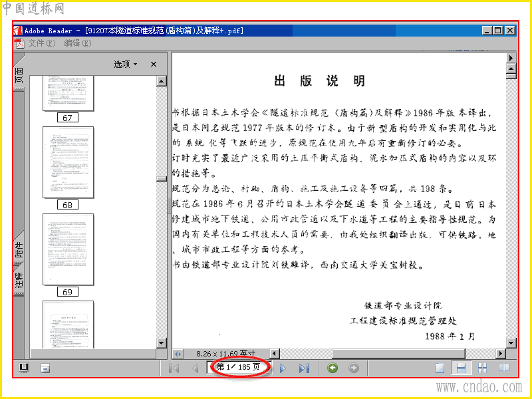Open the 文件 menu
Image resolution: width=532 pixels, height=399 pixels.
pyautogui.click(x=41, y=43)
